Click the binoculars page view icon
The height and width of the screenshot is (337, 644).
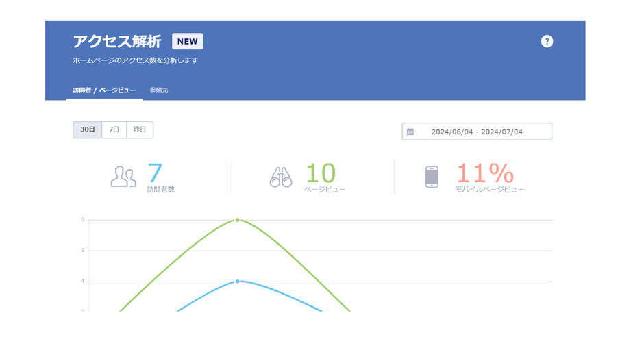click(281, 177)
